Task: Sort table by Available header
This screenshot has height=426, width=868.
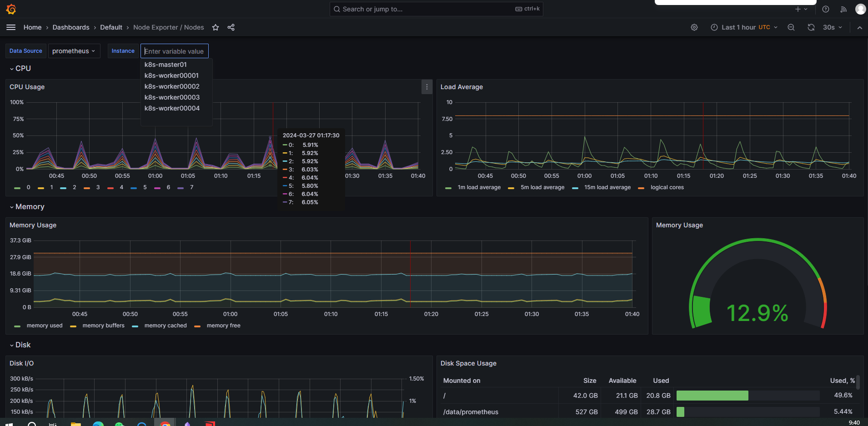Action: (622, 381)
